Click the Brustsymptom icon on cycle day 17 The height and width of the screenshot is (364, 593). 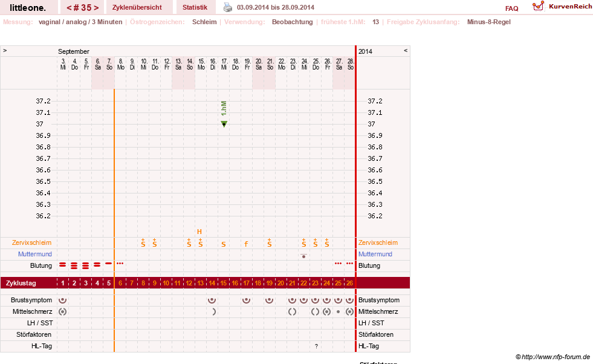point(246,300)
